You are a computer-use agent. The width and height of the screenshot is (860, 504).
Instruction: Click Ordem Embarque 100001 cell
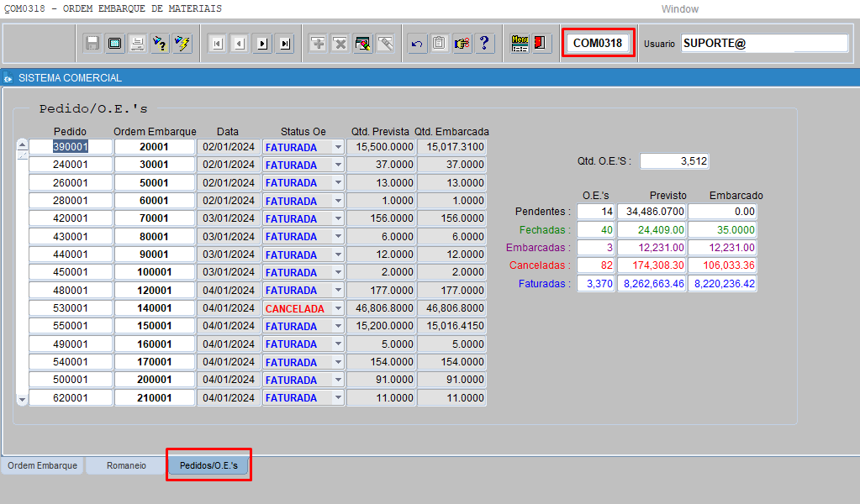[154, 271]
